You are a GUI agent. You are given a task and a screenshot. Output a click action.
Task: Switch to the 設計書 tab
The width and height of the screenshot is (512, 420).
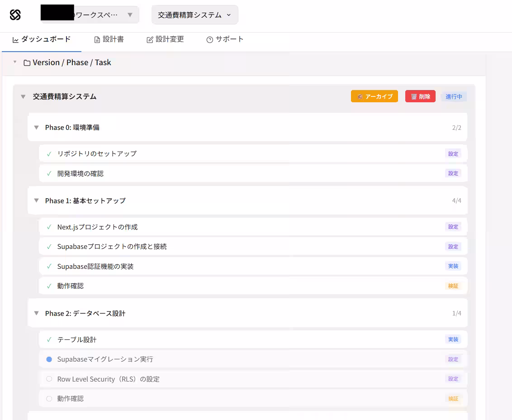109,39
